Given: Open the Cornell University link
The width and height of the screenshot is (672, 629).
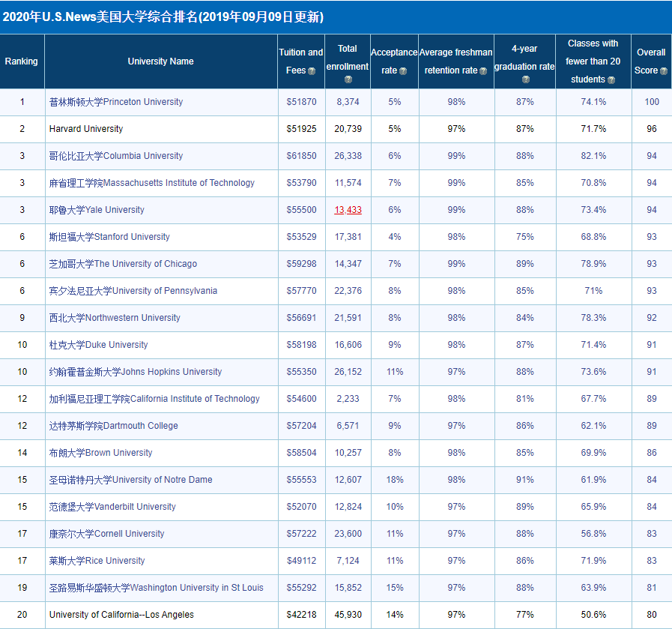Looking at the screenshot, I should [x=106, y=535].
